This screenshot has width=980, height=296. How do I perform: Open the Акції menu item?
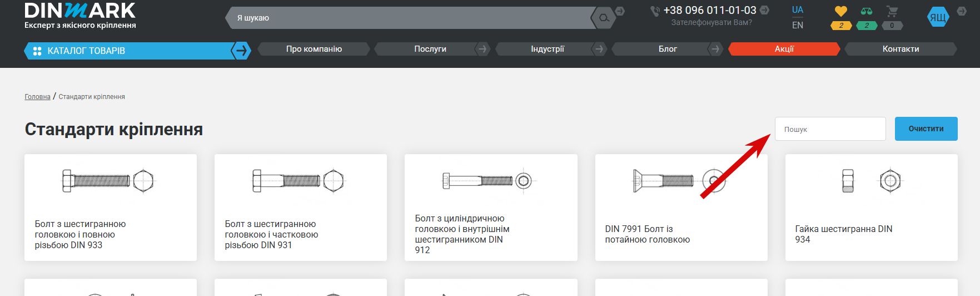tap(784, 49)
